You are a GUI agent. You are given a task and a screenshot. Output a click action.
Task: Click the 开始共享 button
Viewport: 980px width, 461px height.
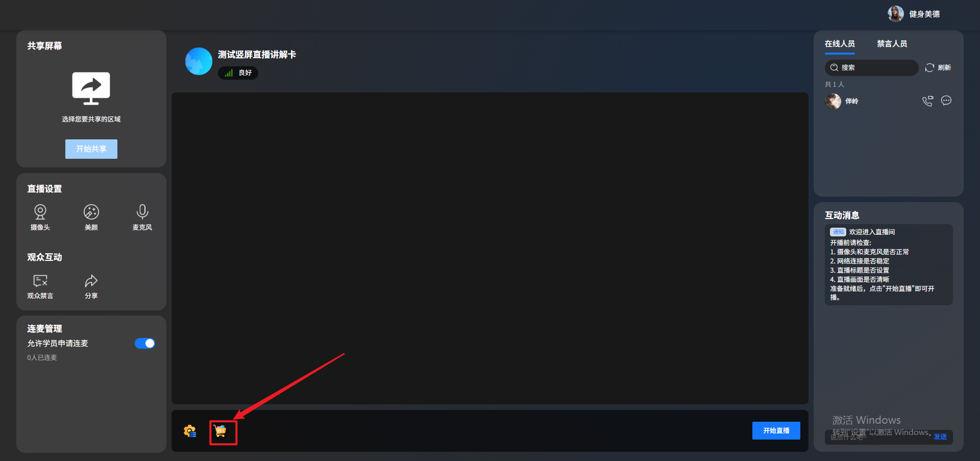pyautogui.click(x=91, y=149)
